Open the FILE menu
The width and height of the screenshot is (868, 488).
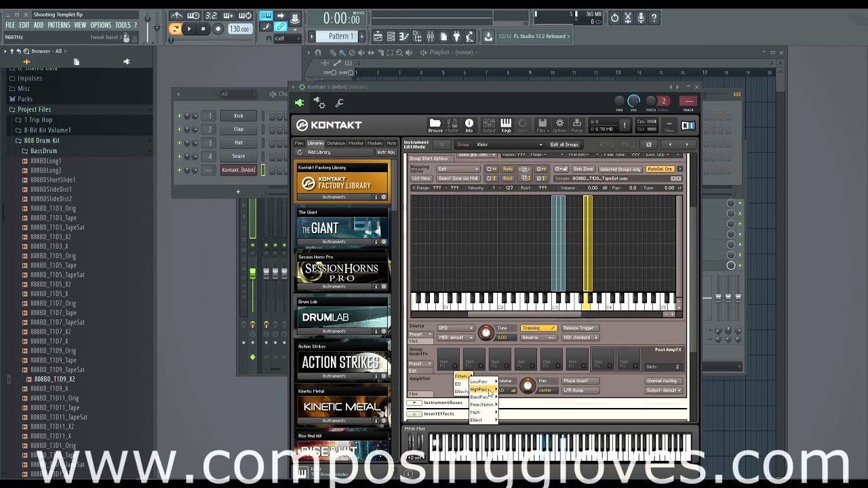point(10,25)
